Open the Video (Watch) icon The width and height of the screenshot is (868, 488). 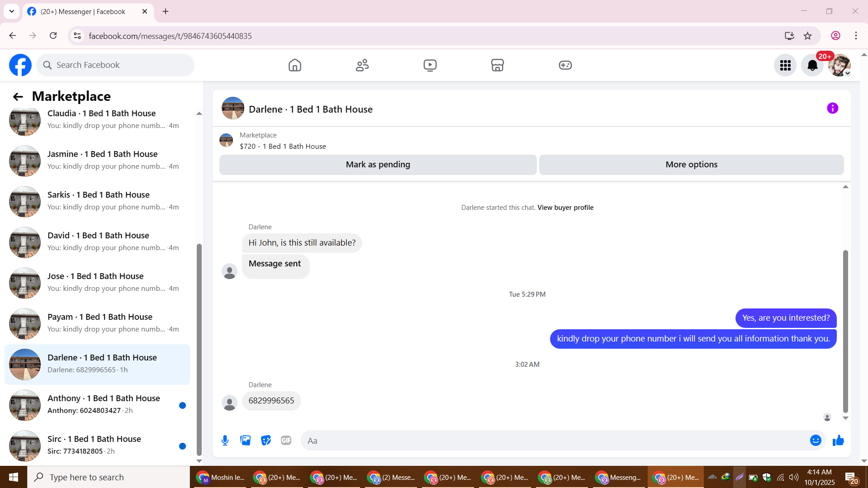coord(430,65)
